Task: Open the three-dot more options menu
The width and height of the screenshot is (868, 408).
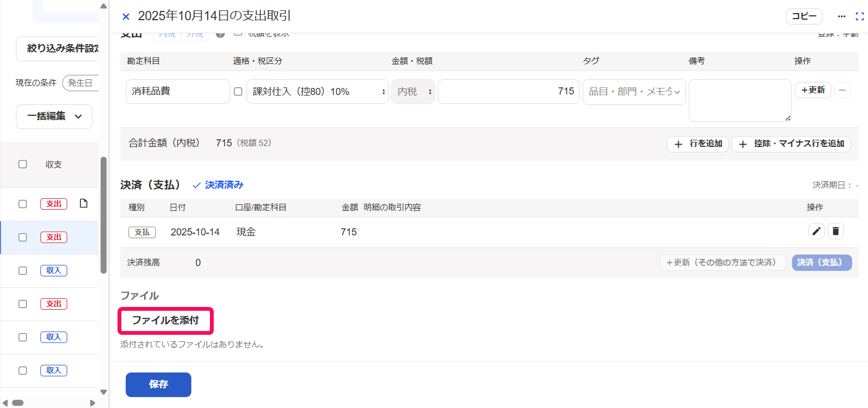Action: 842,16
